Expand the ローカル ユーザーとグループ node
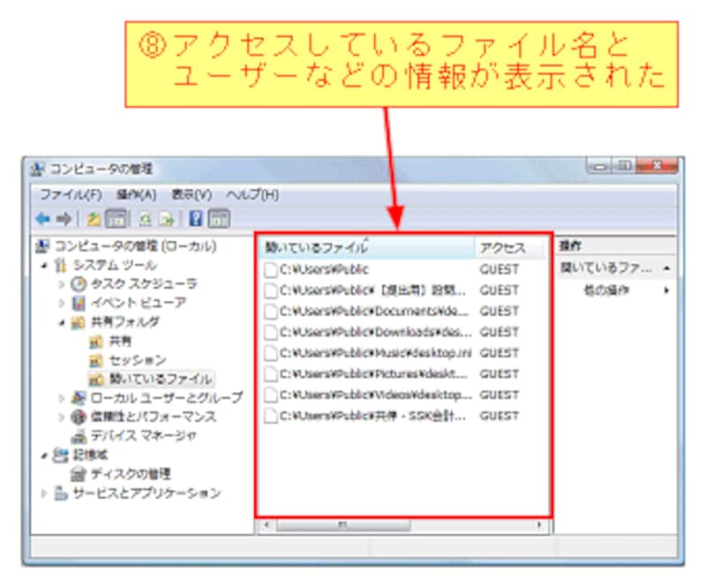The width and height of the screenshot is (706, 588). click(61, 398)
